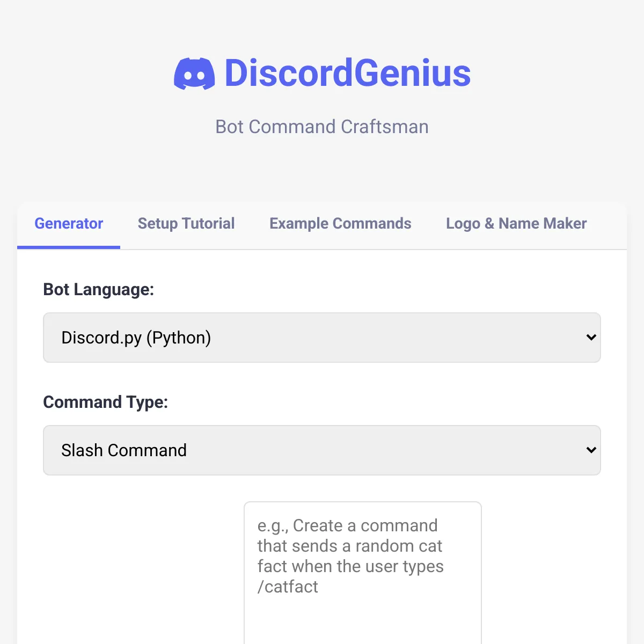The image size is (644, 644).
Task: Click the word Genius in the header
Action: (x=412, y=73)
